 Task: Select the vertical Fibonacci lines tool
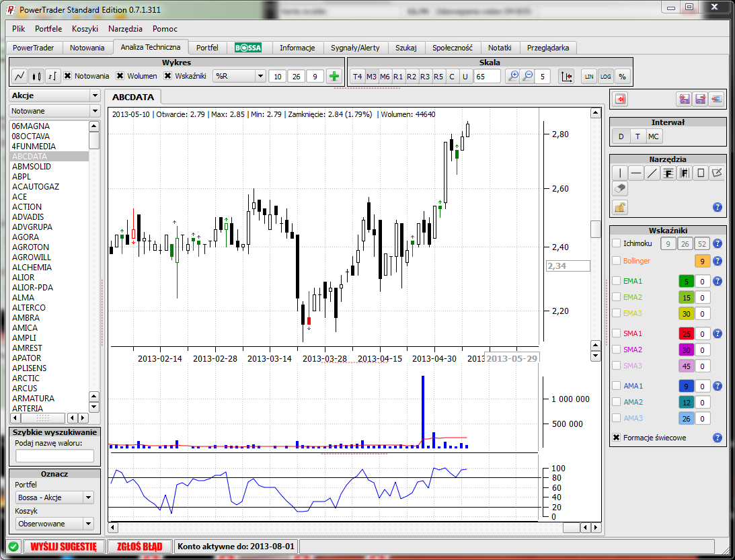click(685, 173)
